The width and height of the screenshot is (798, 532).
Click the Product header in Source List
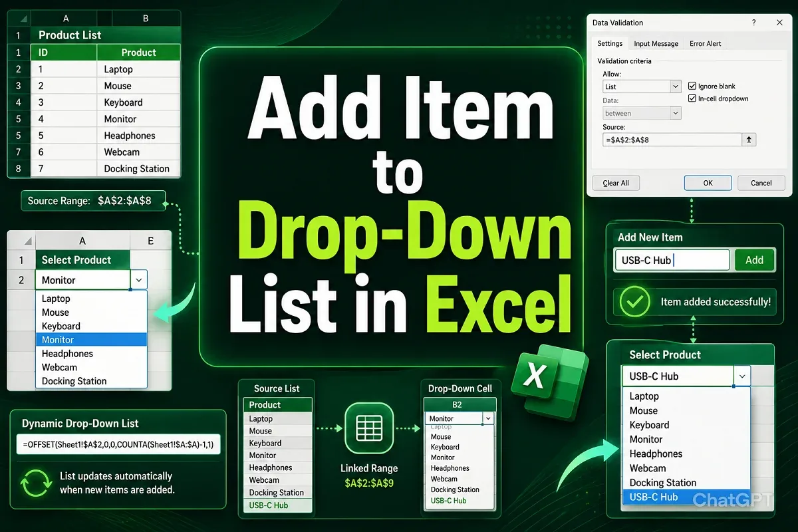[x=278, y=405]
